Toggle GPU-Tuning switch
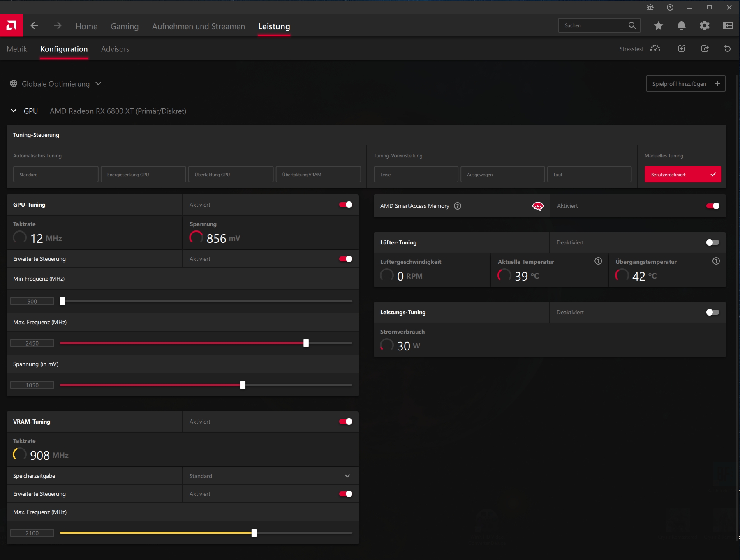 pos(346,205)
